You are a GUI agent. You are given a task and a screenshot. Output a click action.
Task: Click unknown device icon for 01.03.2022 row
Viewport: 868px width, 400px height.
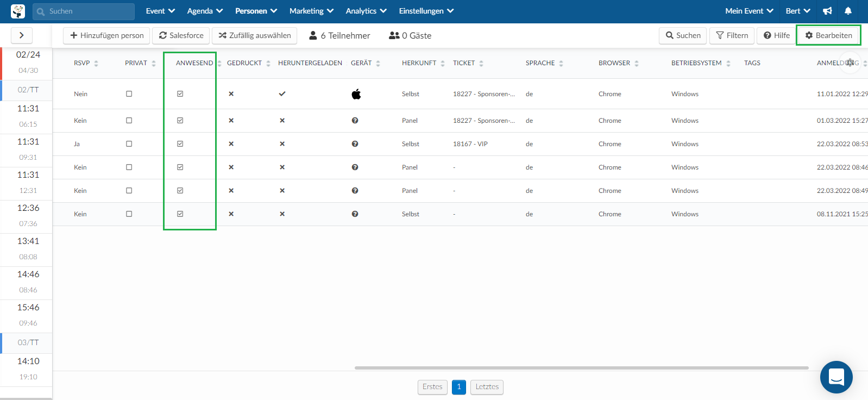coord(355,121)
